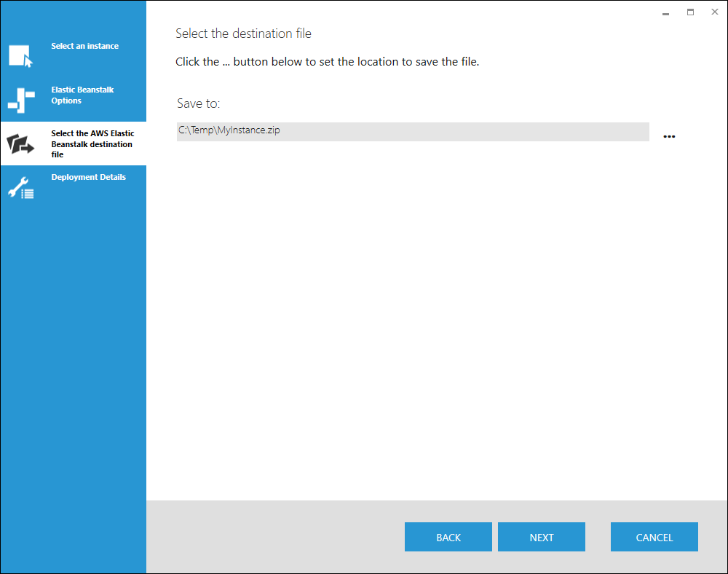This screenshot has width=728, height=574.
Task: Focus the C:\Temp\MyInstance.zip path field
Action: pyautogui.click(x=412, y=132)
